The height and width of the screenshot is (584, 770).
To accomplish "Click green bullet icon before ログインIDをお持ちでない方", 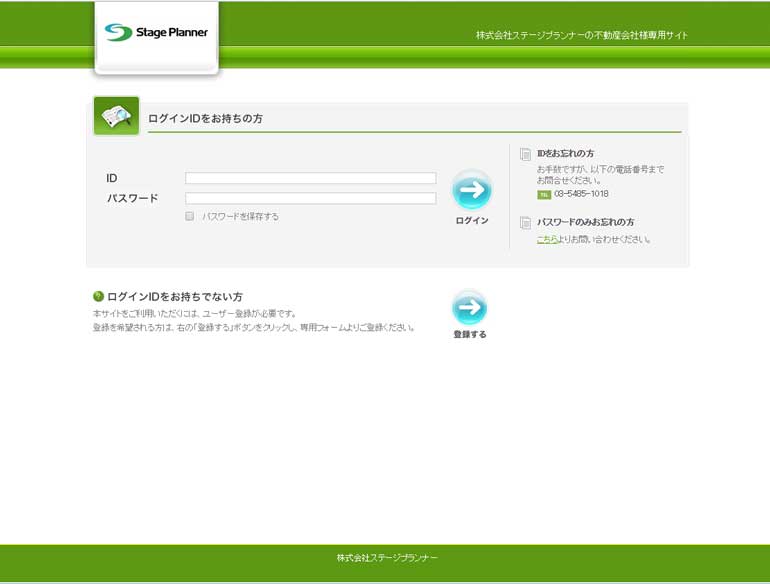I will point(98,296).
